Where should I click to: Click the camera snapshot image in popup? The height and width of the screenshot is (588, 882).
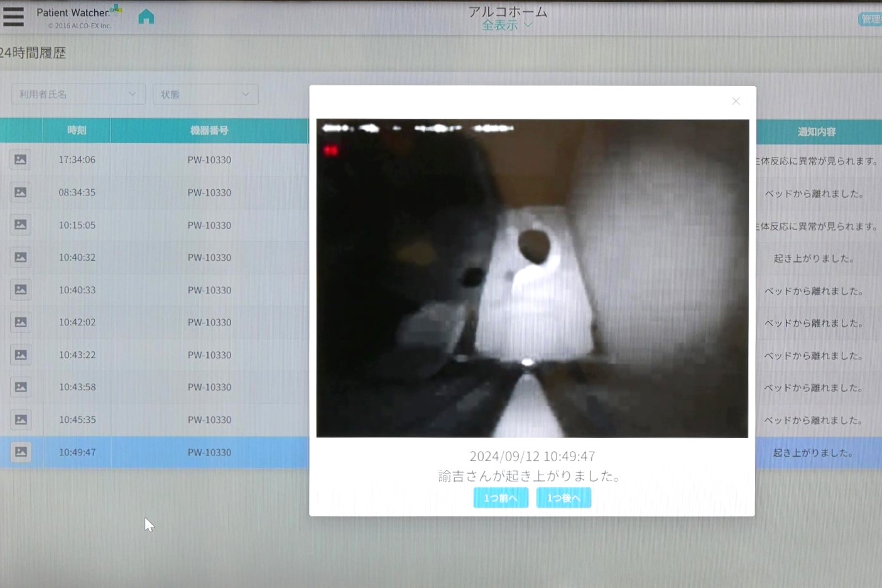coord(532,278)
